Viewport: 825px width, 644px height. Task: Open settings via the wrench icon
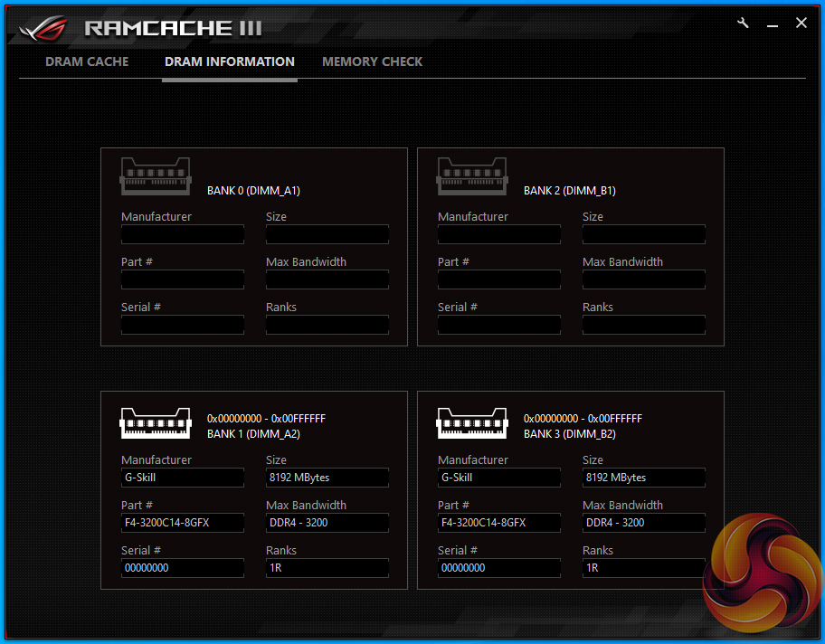pos(743,24)
